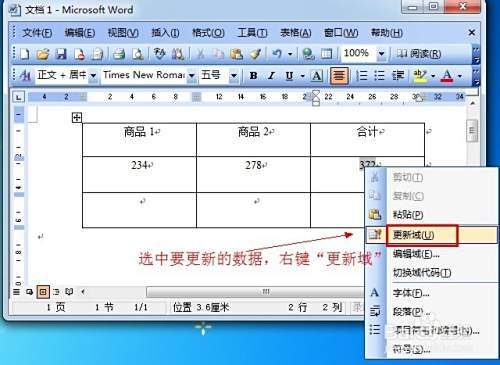Switch to Normal view button
500x365 pixels.
coord(16,292)
